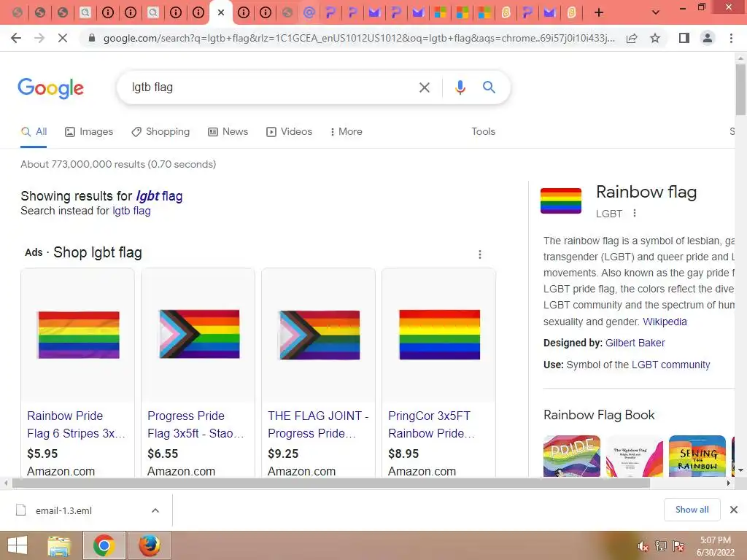
Task: Open LGBT community link
Action: click(671, 365)
